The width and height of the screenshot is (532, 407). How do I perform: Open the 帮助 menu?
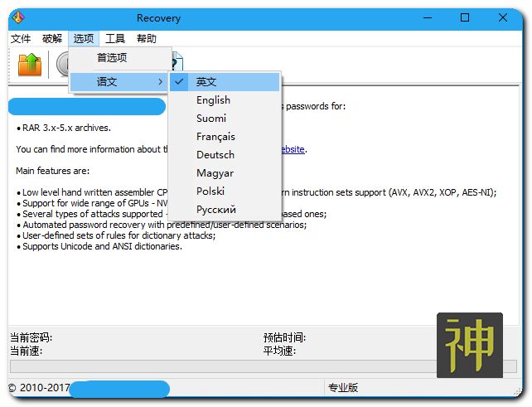[x=147, y=38]
